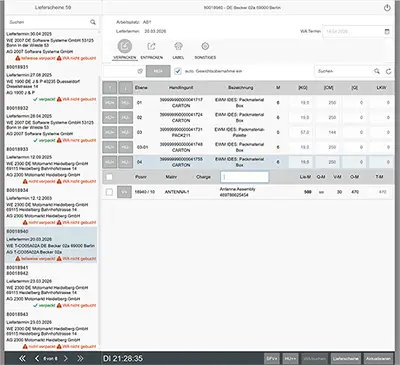
Task: Go to next page of deliveries
Action: [66, 358]
